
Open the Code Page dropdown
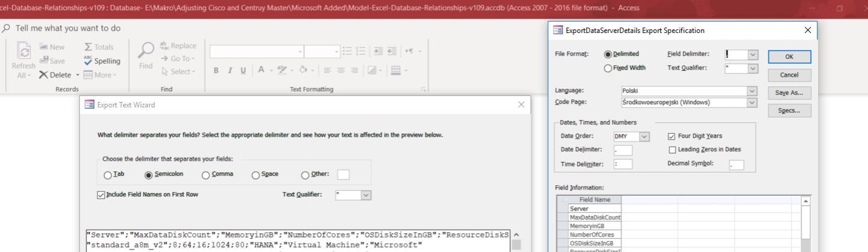751,103
